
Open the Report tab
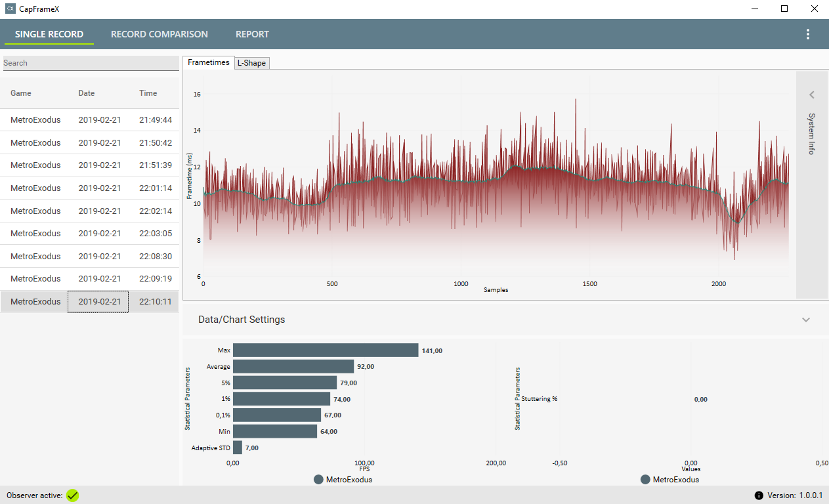[252, 34]
